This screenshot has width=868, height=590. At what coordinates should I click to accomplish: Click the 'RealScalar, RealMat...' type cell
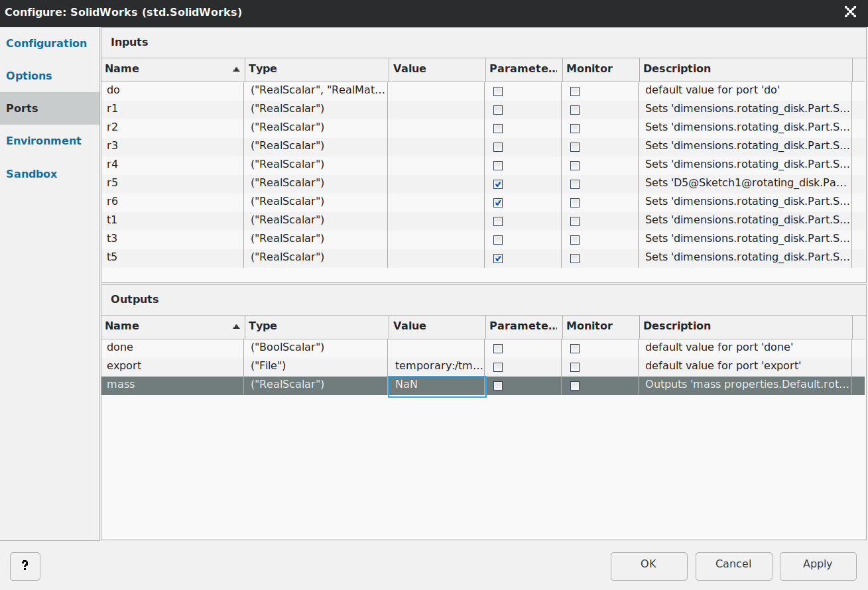tap(317, 90)
